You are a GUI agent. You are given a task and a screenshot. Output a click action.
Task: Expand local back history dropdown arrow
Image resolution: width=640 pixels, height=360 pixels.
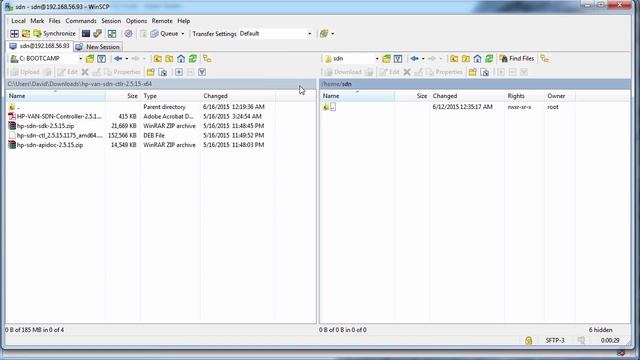click(x=127, y=59)
